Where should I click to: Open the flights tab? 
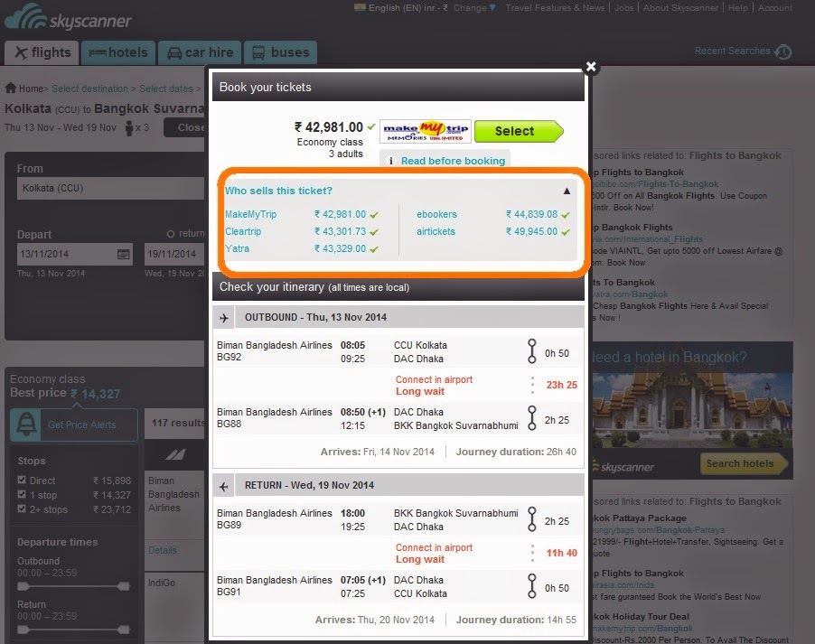click(42, 52)
